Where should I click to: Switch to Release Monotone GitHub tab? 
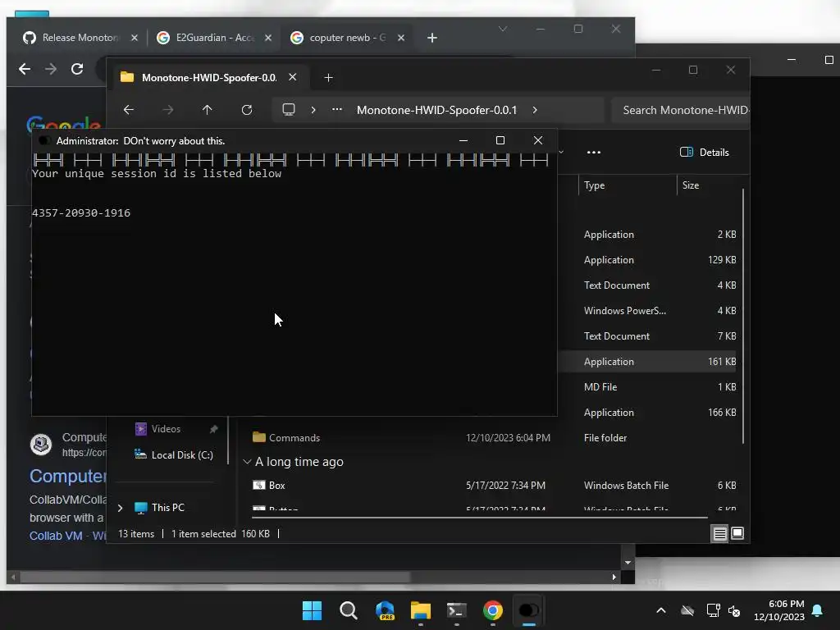pos(80,38)
